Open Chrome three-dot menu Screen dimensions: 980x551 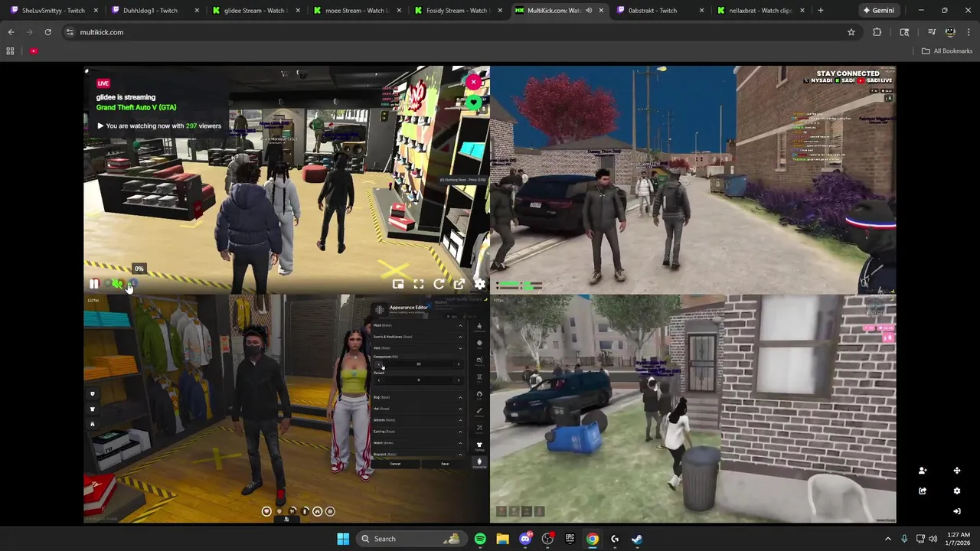[x=969, y=32]
